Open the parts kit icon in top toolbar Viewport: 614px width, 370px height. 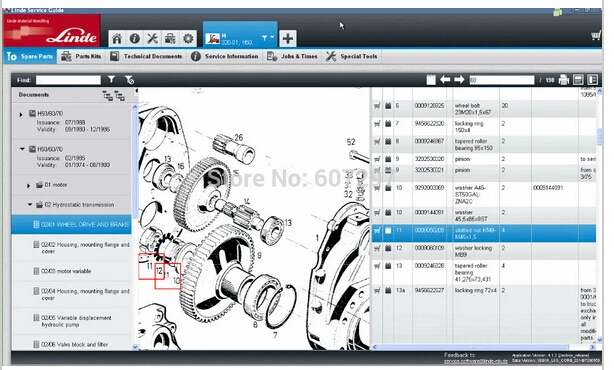[170, 38]
